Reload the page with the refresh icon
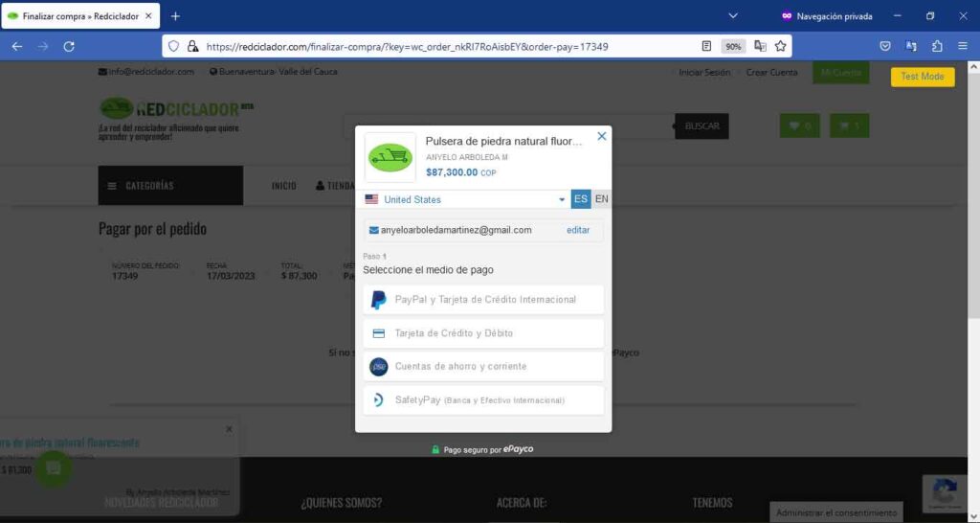The image size is (980, 523). coord(69,46)
